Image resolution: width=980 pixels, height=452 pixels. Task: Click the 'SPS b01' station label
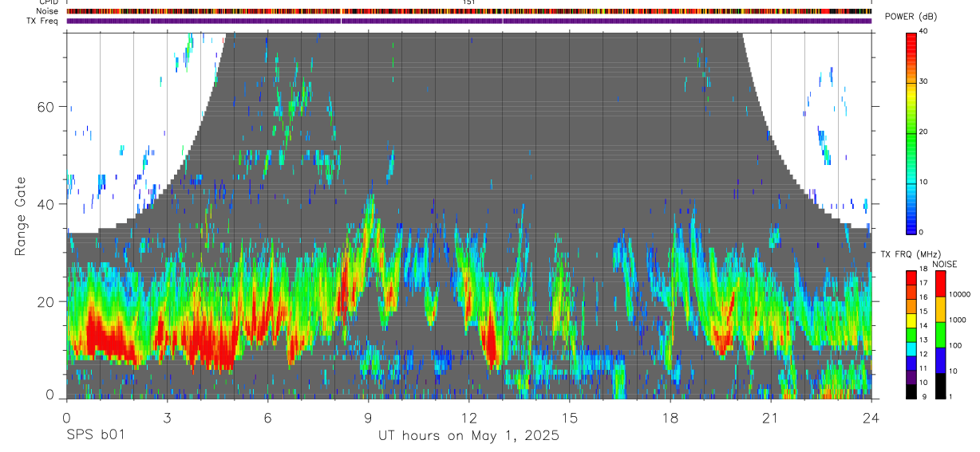click(x=95, y=436)
